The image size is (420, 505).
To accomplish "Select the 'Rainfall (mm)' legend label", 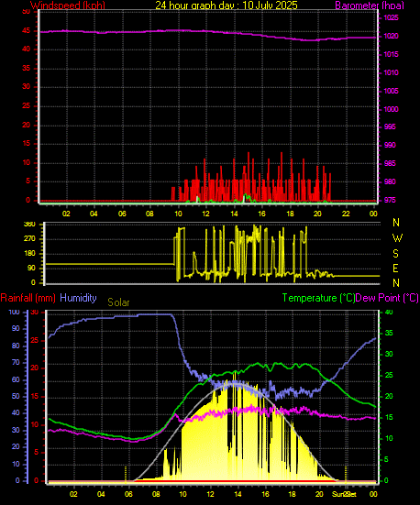I will point(28,298).
